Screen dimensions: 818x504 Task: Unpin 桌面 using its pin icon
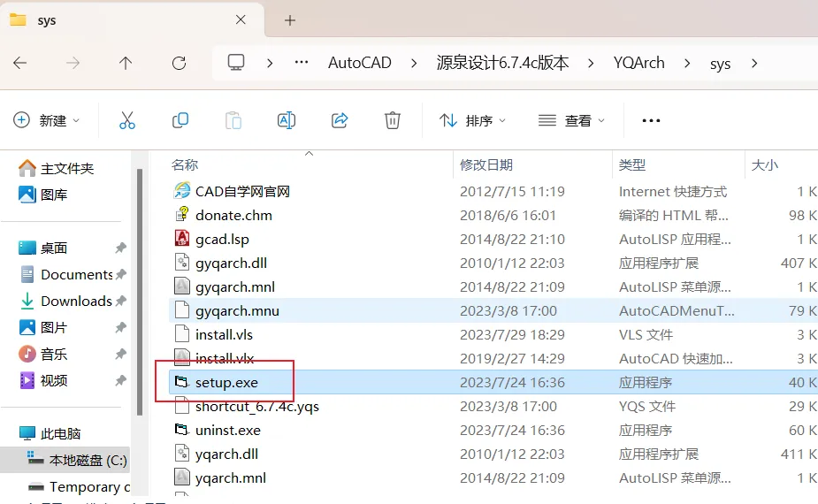point(120,248)
